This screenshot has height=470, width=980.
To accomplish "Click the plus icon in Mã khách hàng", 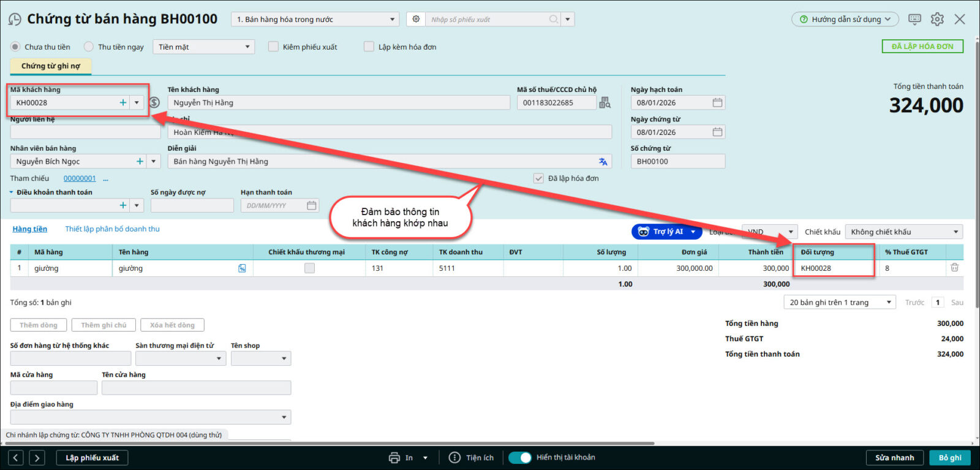I will click(123, 103).
